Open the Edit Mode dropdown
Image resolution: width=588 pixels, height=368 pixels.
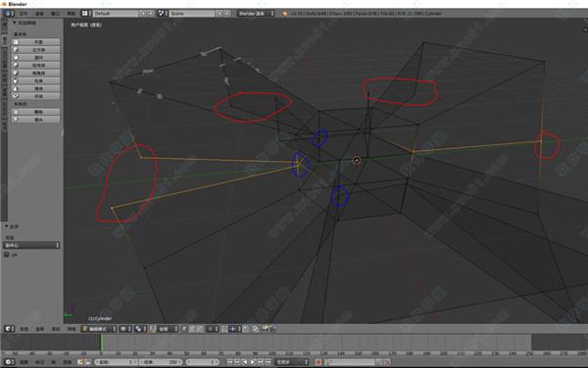click(x=99, y=329)
